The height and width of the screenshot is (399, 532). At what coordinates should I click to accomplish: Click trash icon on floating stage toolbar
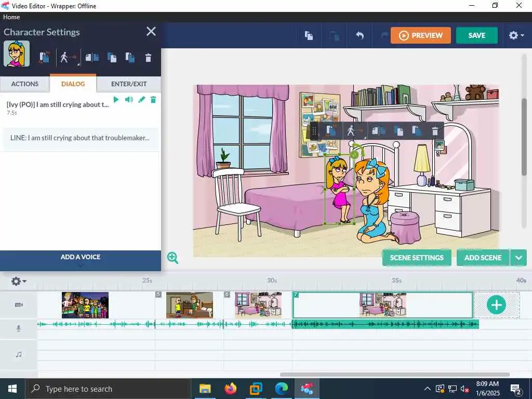click(435, 131)
